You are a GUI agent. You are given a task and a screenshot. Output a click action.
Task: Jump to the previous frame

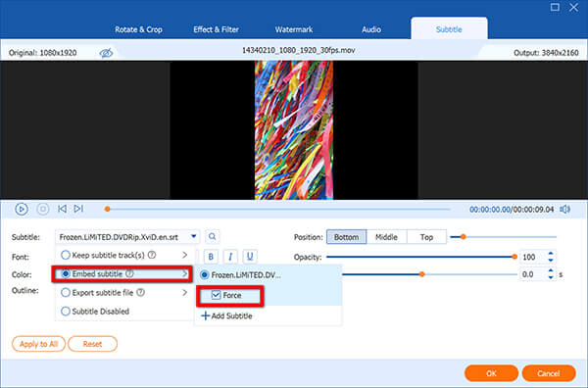[62, 209]
